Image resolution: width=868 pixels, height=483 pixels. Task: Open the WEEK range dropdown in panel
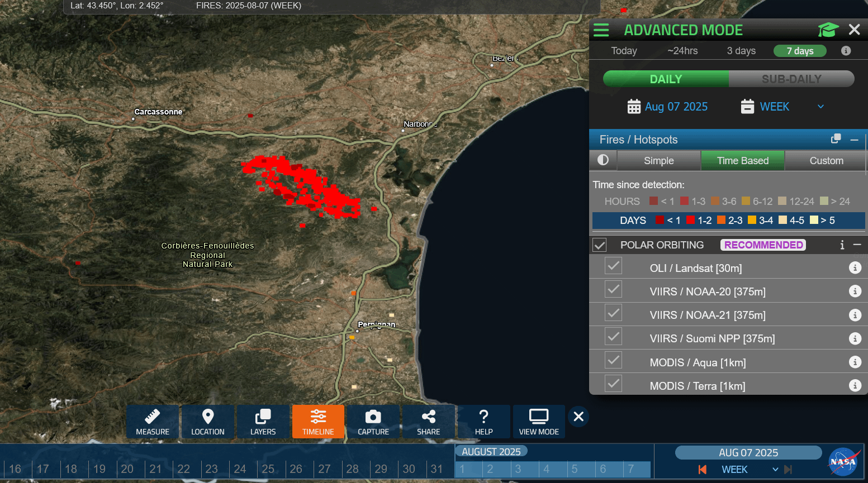(x=782, y=106)
